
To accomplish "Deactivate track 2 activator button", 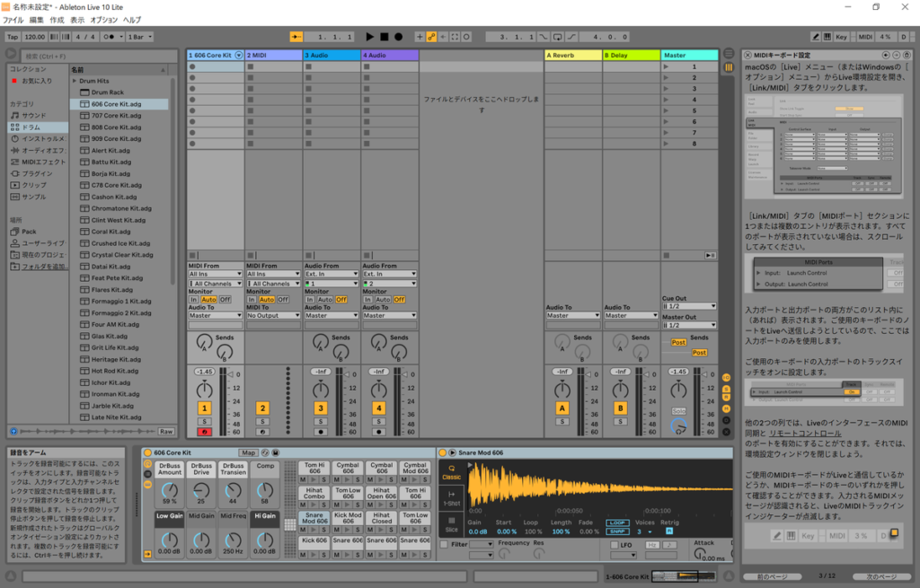I will 262,408.
